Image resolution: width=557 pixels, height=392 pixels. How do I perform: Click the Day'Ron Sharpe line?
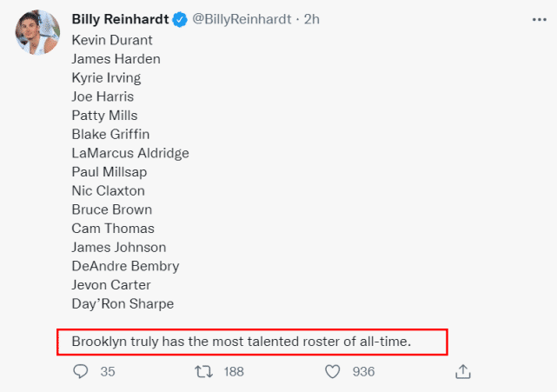click(123, 303)
